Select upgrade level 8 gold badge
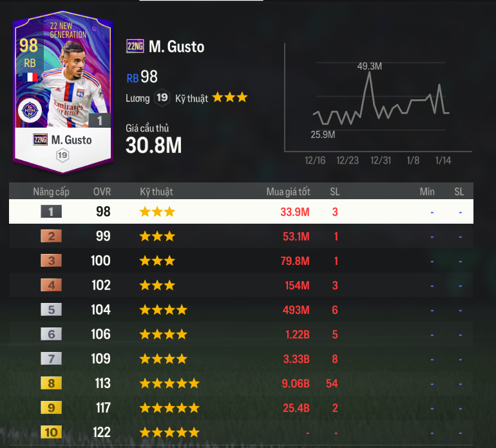Viewport: 496px width, 448px height. click(x=52, y=384)
